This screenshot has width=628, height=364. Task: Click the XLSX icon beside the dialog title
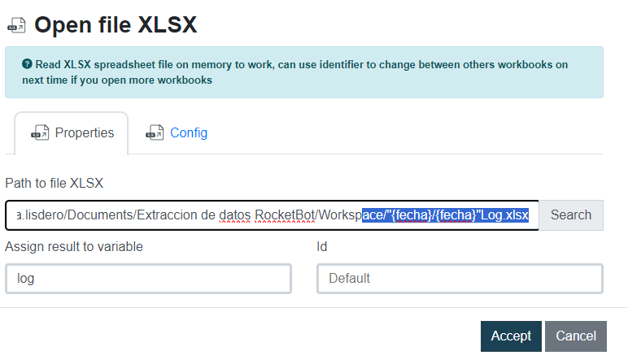[15, 26]
